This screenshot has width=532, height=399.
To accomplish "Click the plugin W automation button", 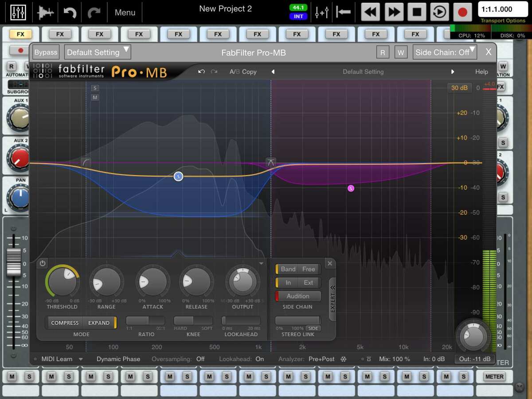I will 401,52.
